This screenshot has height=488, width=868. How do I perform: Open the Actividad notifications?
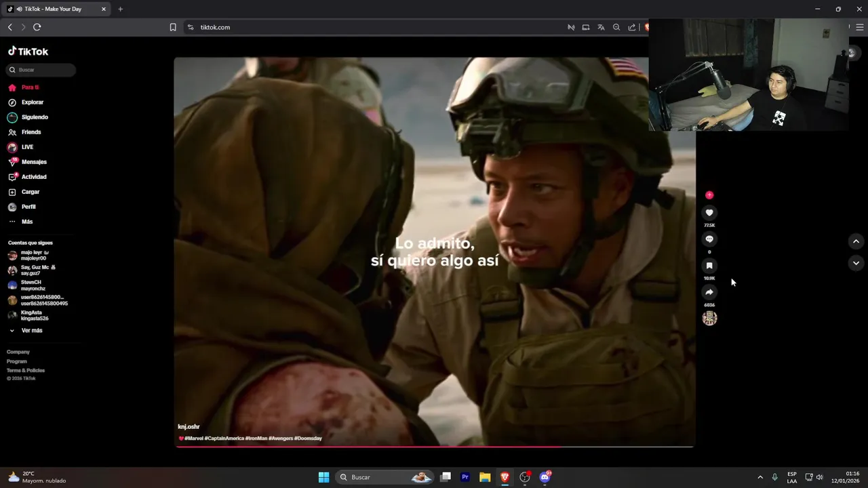click(27, 177)
